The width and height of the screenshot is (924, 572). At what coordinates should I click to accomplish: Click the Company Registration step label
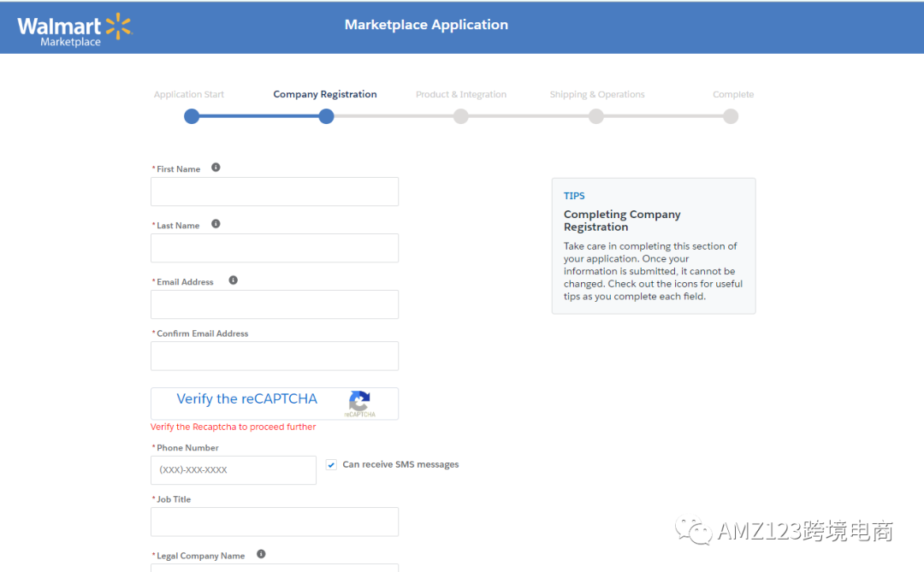tap(325, 94)
